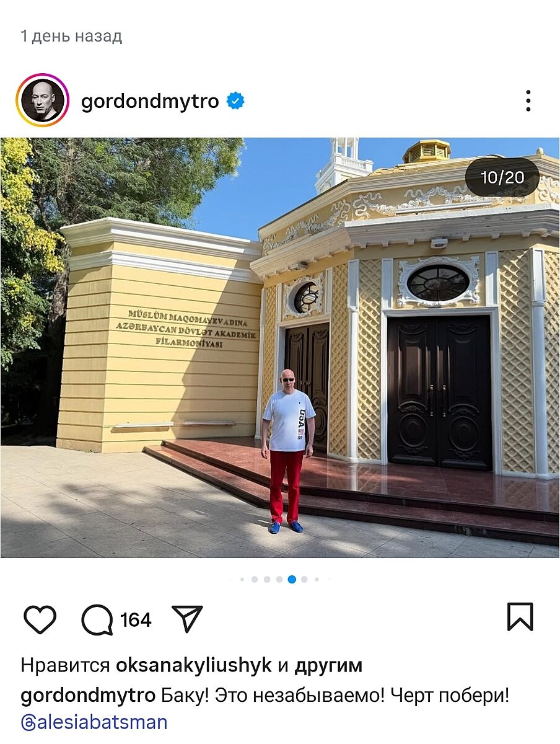
Task: Open the gordondmytro profile from the header username
Action: (x=150, y=101)
